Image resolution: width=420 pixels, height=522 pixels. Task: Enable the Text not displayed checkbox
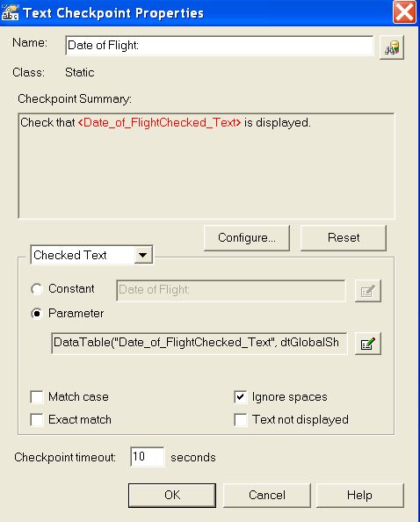point(240,419)
